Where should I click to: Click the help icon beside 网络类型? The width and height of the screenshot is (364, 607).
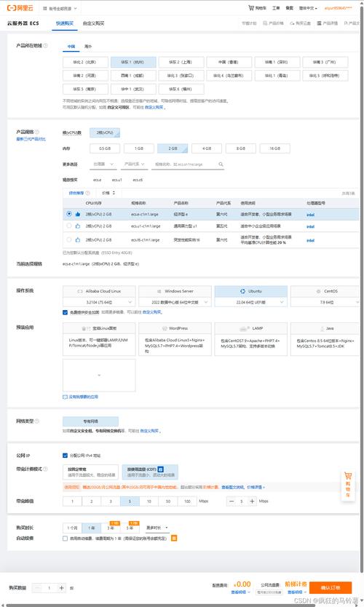pos(37,421)
